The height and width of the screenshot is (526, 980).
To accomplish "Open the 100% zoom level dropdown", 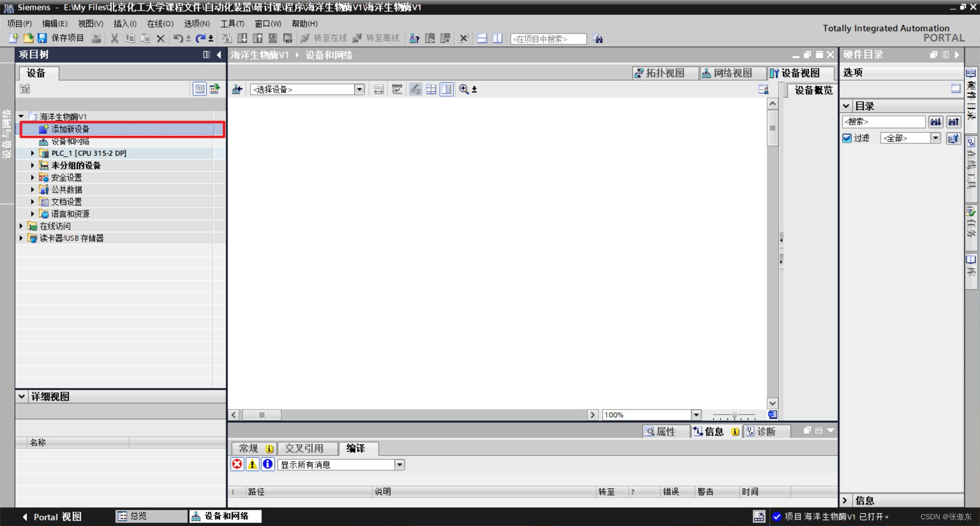I will coord(696,415).
